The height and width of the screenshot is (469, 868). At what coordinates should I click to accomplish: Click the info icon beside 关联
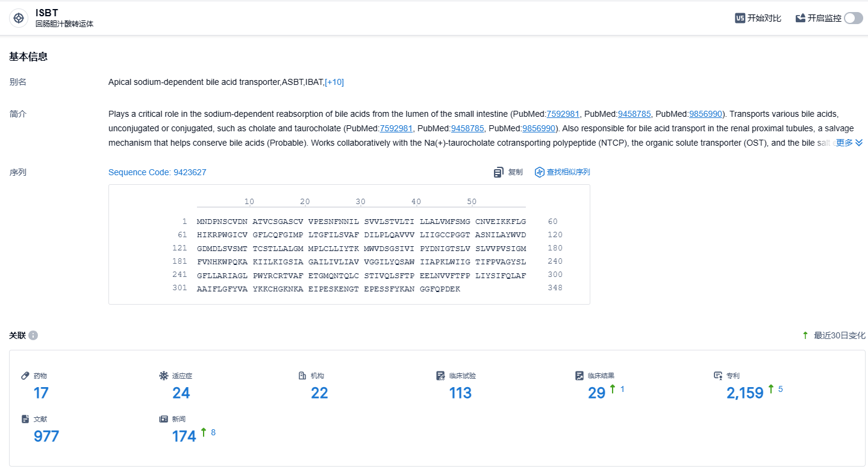point(33,335)
